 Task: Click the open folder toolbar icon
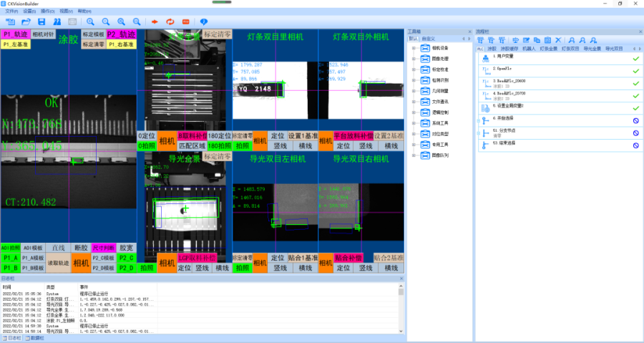tap(25, 22)
